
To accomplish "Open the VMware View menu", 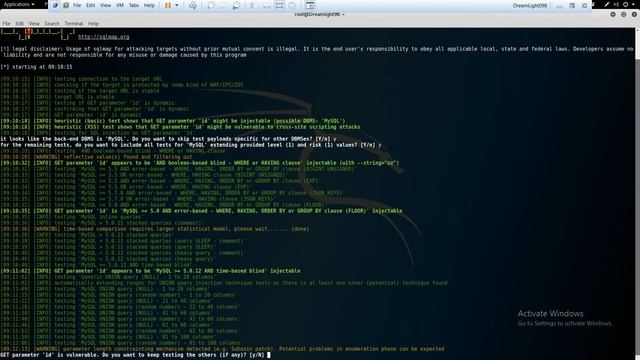I will point(105,5).
